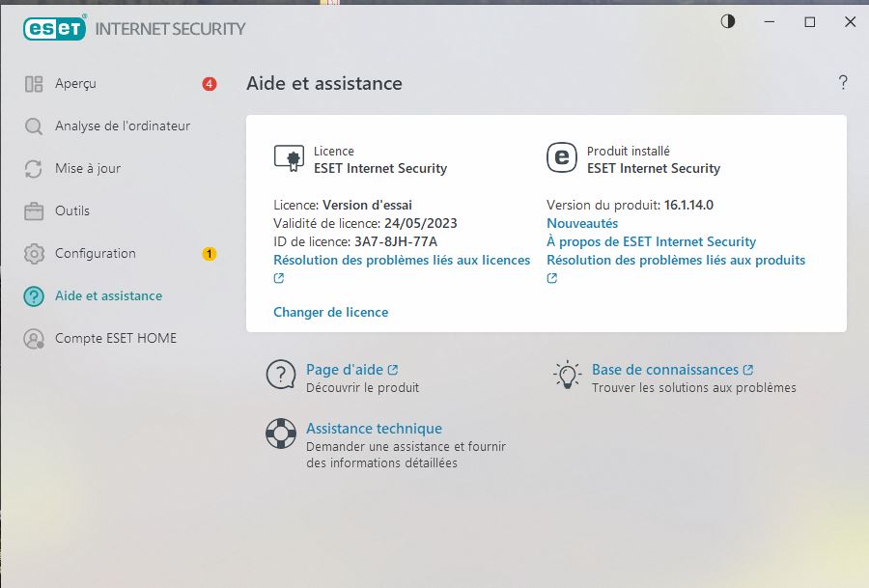Open Configuration from the sidebar
Screen dimensions: 869x588
96,254
